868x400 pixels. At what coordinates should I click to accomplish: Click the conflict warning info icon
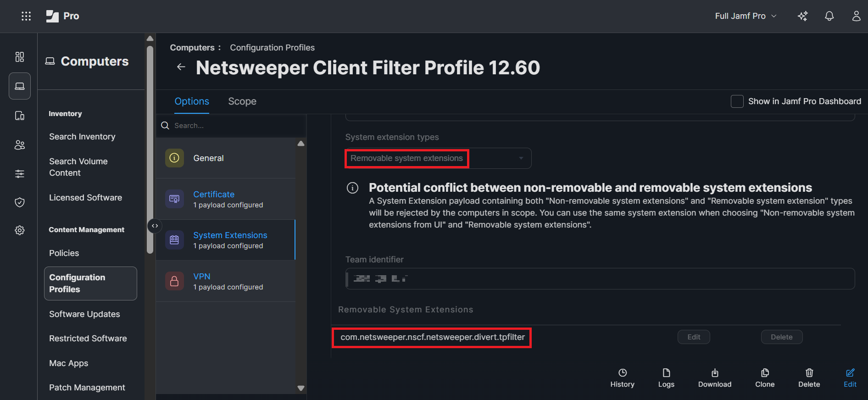click(352, 188)
